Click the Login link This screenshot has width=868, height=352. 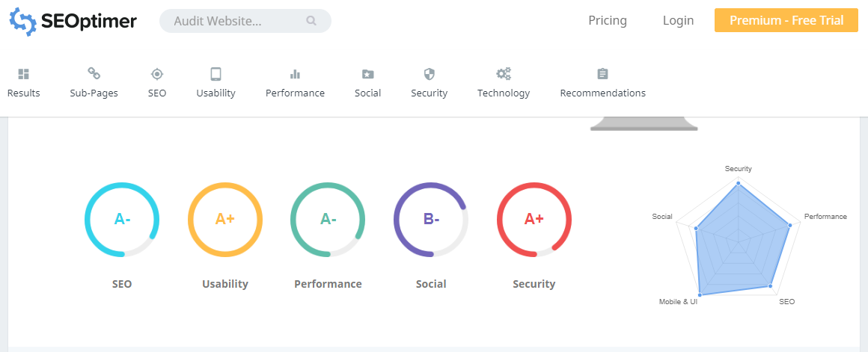point(678,20)
